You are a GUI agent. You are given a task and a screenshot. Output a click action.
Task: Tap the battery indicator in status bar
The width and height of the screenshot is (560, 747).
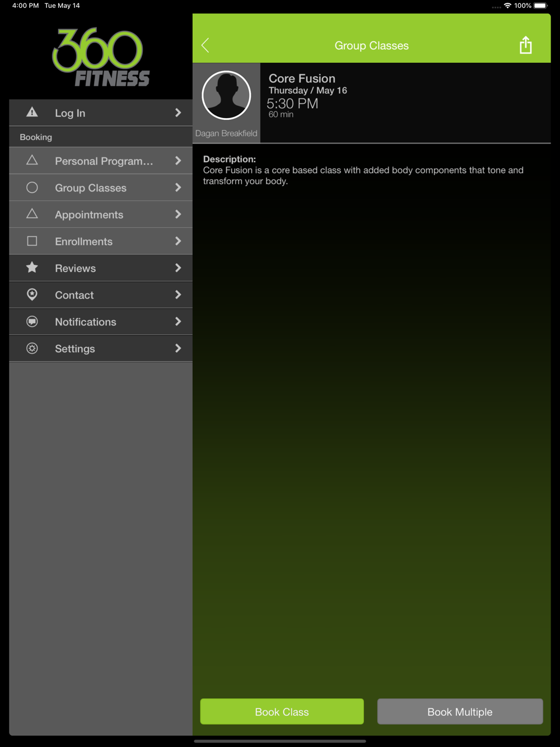[x=541, y=6]
